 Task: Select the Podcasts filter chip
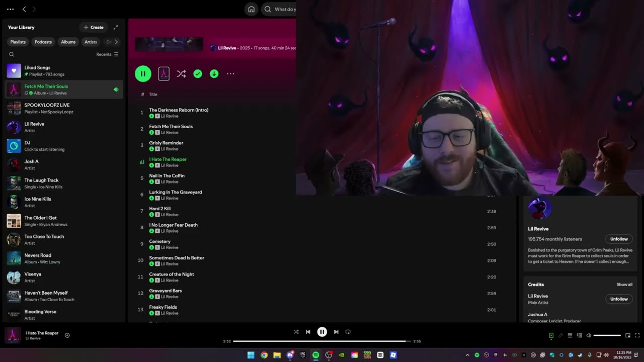tap(43, 42)
